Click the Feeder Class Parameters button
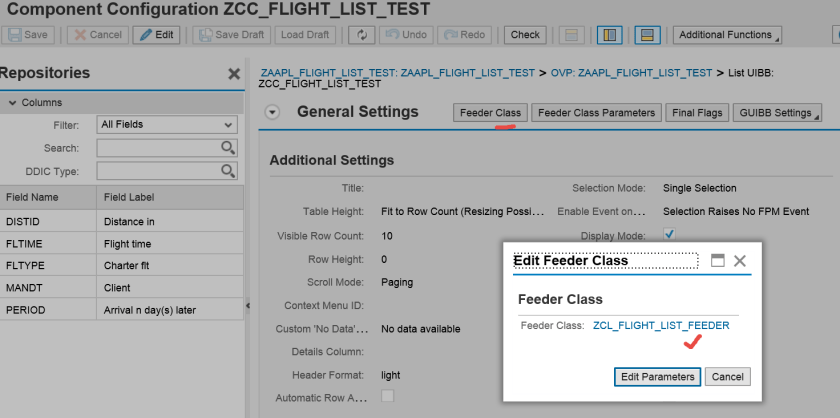This screenshot has width=840, height=418. 596,113
